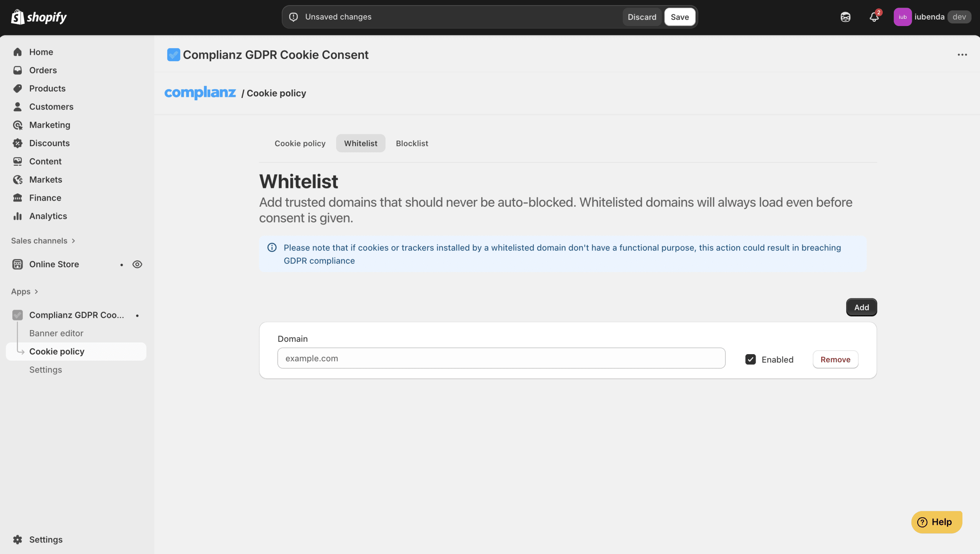980x554 pixels.
Task: Open the more actions ellipsis menu
Action: tap(962, 55)
